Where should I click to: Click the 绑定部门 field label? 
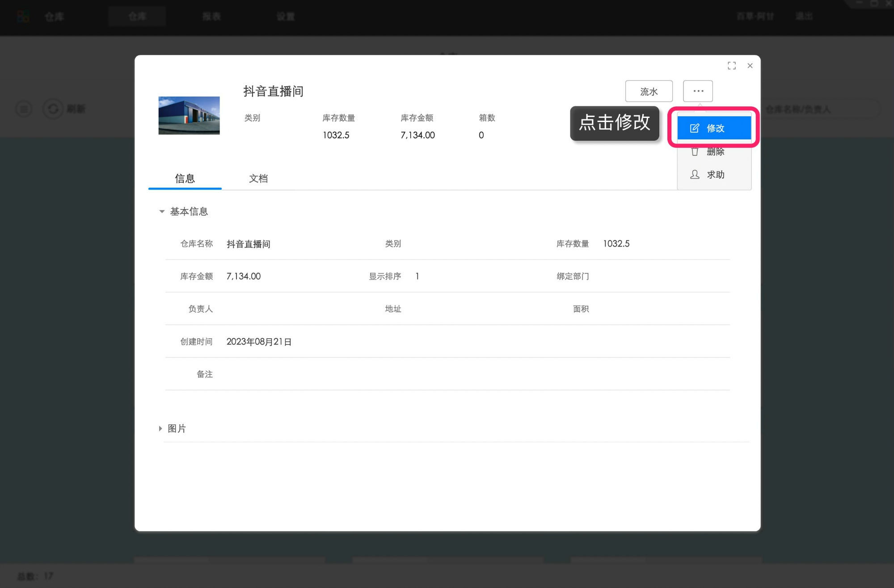coord(573,276)
